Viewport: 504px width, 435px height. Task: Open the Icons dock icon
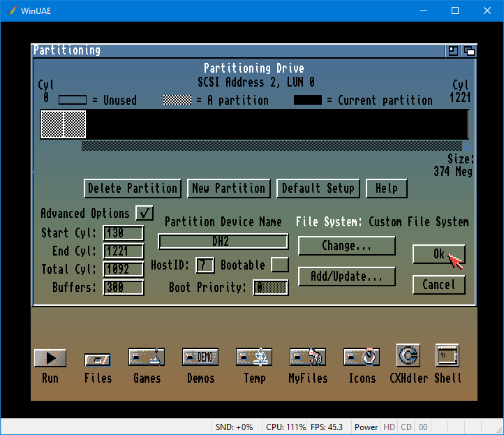tap(362, 357)
